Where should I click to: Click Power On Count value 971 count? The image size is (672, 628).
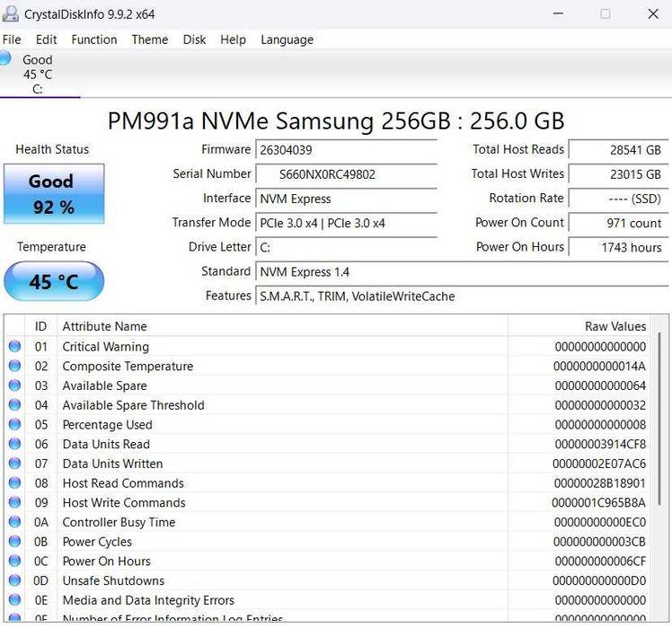pos(618,224)
